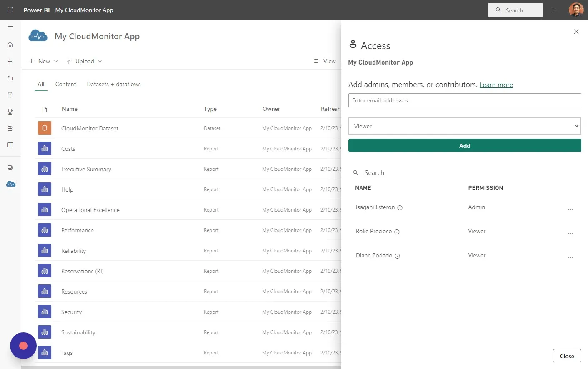Open Apps icon in sidebar
Viewport: 588px width, 369px height.
point(10,128)
